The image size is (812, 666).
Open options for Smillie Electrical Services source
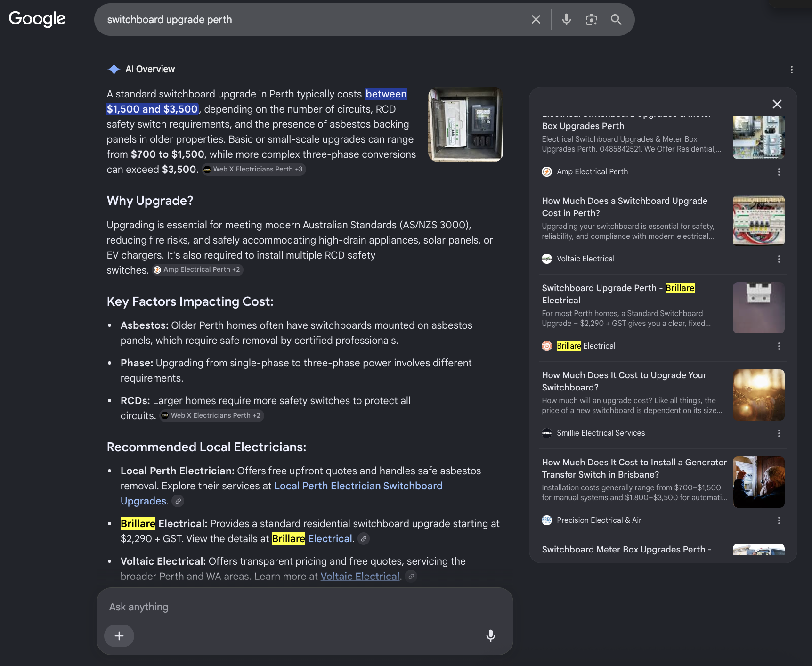pos(779,433)
